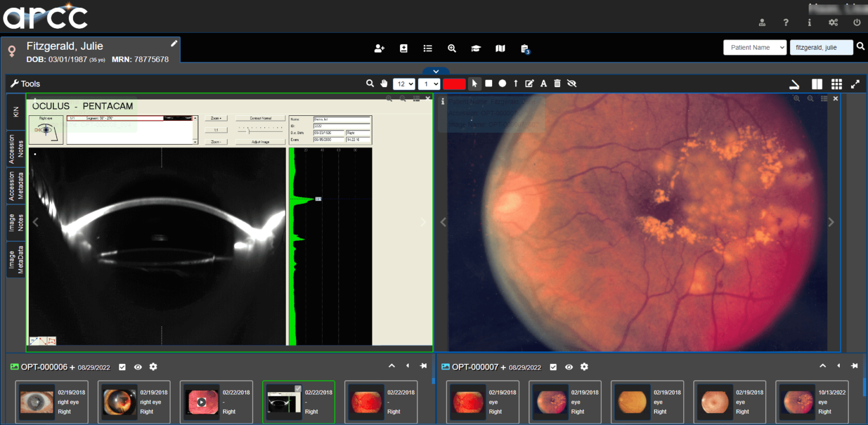Open the Patient Name search type dropdown
The image size is (868, 425).
[x=754, y=47]
